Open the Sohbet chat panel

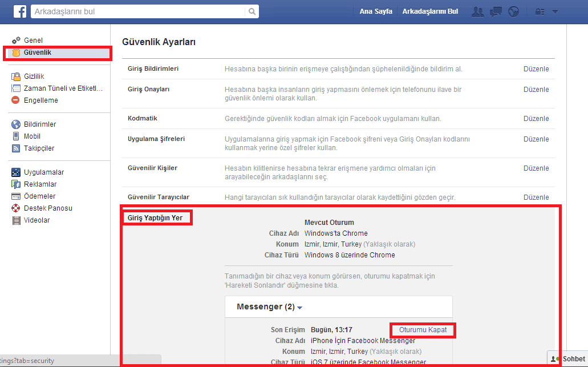(x=567, y=359)
